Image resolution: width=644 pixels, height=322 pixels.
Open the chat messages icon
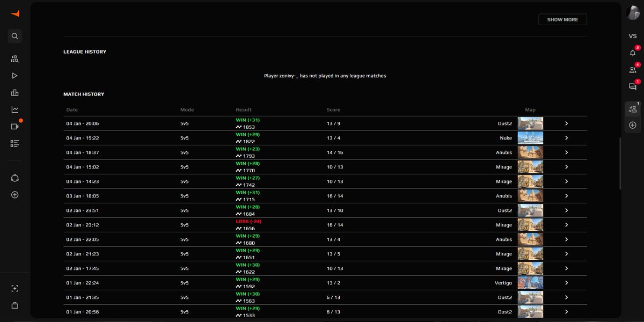click(633, 86)
